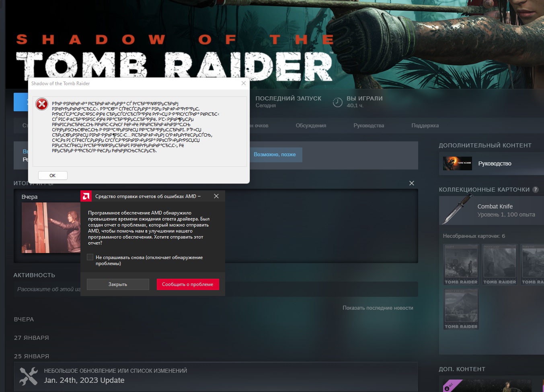Minimize the AMD bug report dialog
Screen dimensions: 544x392
coord(199,196)
